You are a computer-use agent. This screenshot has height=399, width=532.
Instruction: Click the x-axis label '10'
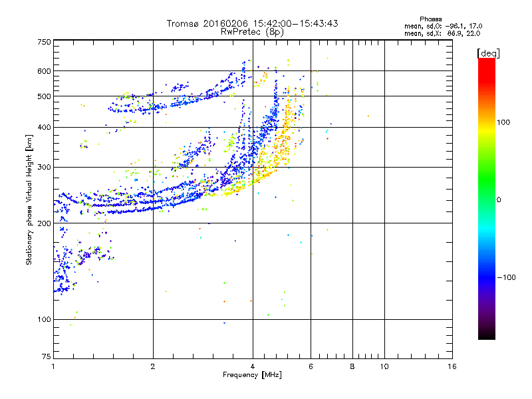[384, 366]
